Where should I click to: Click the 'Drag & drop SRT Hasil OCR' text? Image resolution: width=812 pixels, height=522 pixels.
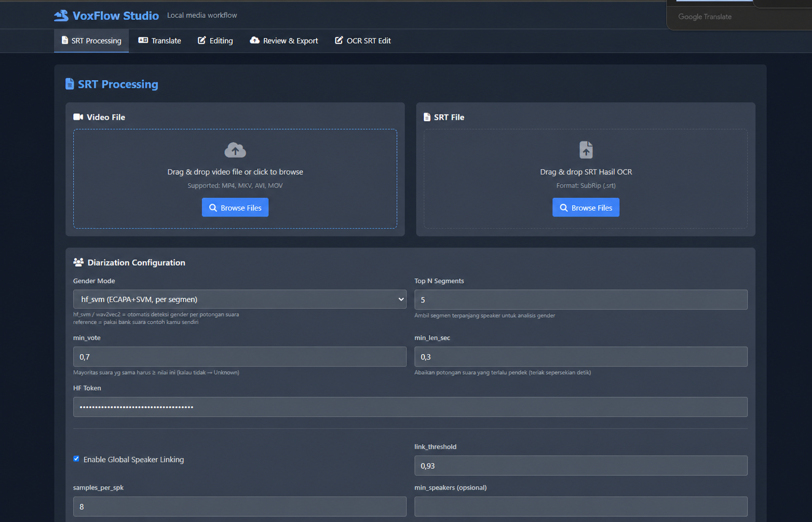pos(586,172)
